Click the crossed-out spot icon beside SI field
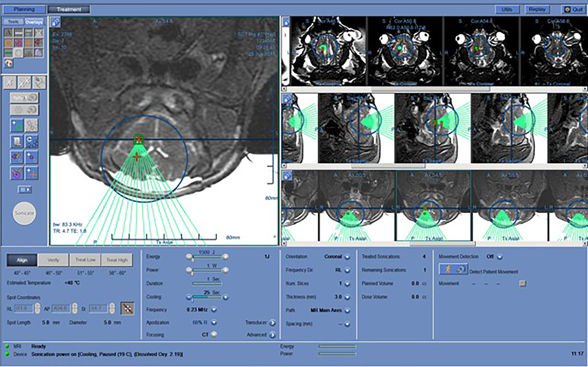Screen dimensions: 588x367 pyautogui.click(x=128, y=308)
